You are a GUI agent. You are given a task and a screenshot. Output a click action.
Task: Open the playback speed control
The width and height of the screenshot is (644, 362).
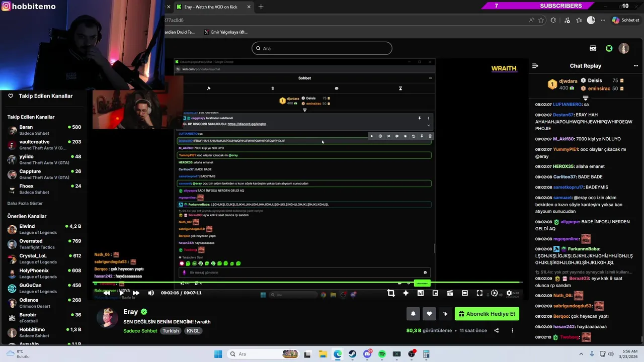tap(494, 293)
